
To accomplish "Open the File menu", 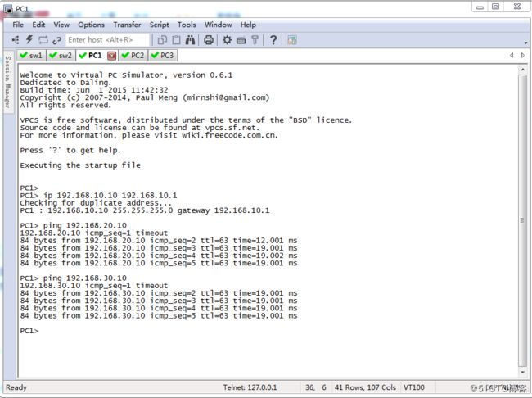I will click(18, 25).
